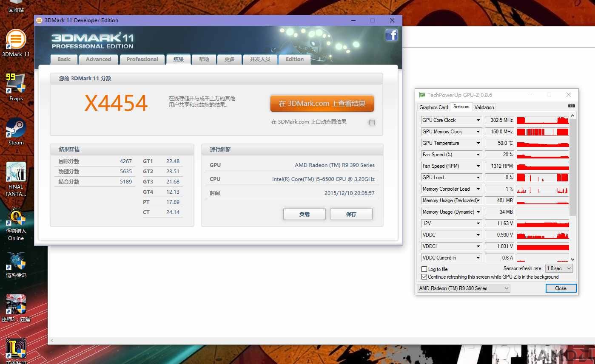The width and height of the screenshot is (595, 364).
Task: Open the 情热传说 desktop shortcut
Action: click(16, 265)
